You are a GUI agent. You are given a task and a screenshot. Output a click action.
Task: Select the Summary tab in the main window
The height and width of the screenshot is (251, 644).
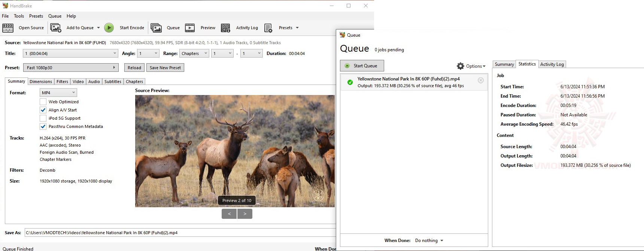[x=16, y=81]
